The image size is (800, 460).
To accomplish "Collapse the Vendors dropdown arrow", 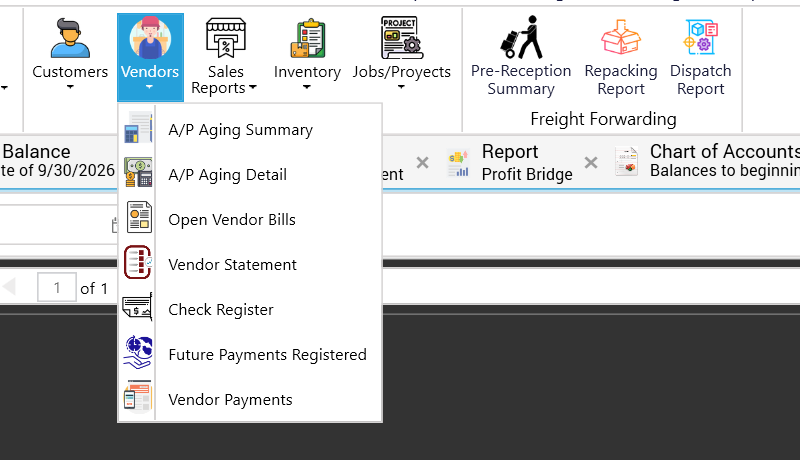I will click(x=149, y=87).
